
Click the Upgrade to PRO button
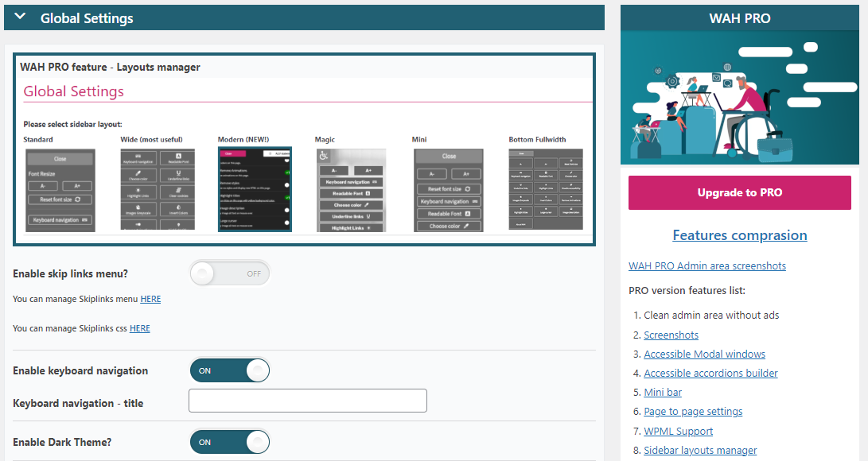[x=740, y=192]
